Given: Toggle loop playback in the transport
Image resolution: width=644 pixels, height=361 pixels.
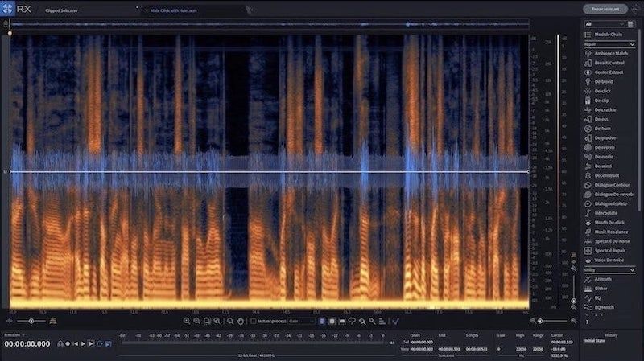Looking at the screenshot, I should tap(101, 343).
